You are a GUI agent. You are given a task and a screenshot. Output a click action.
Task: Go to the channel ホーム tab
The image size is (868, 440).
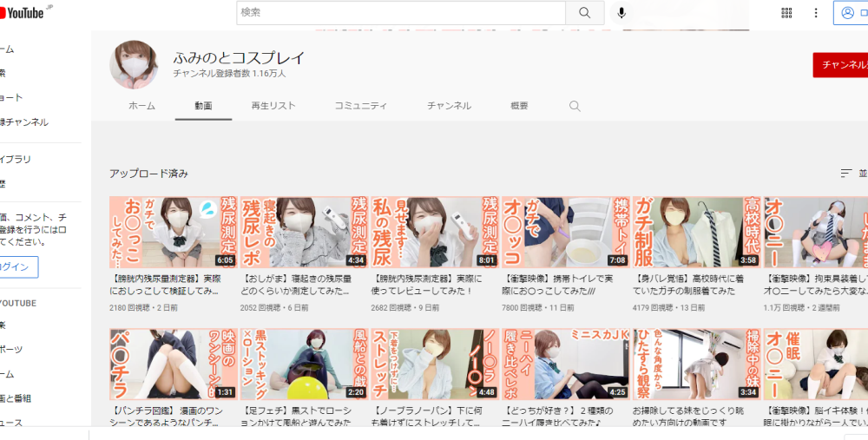point(141,106)
